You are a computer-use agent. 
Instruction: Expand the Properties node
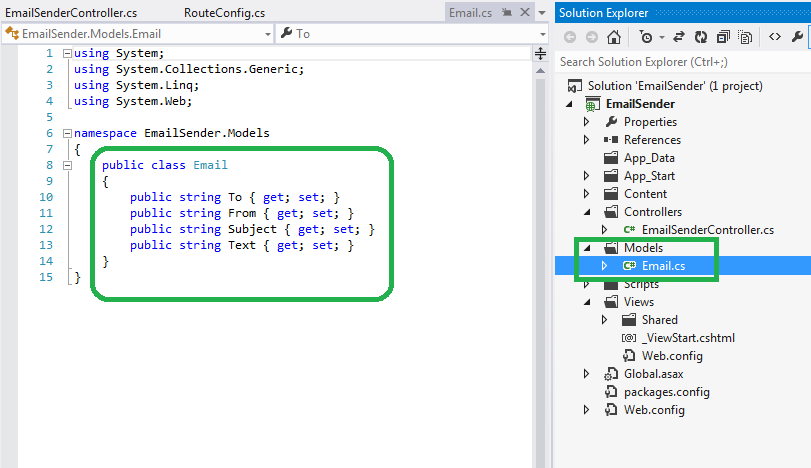pyautogui.click(x=587, y=122)
